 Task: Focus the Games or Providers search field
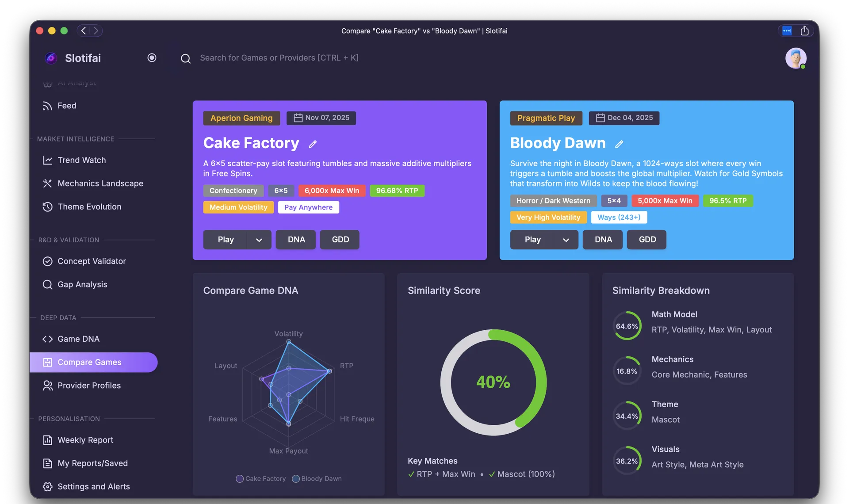point(279,58)
